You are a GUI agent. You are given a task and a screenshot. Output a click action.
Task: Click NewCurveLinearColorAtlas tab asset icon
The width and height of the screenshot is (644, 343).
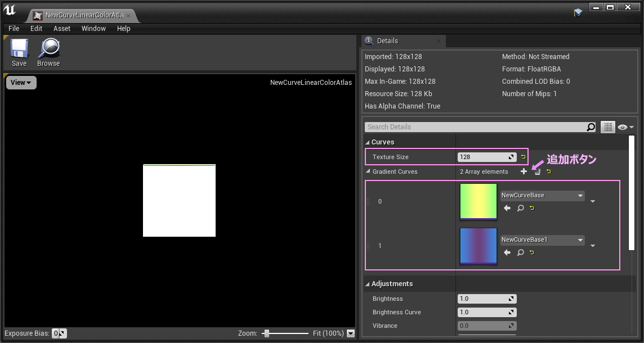tap(37, 15)
